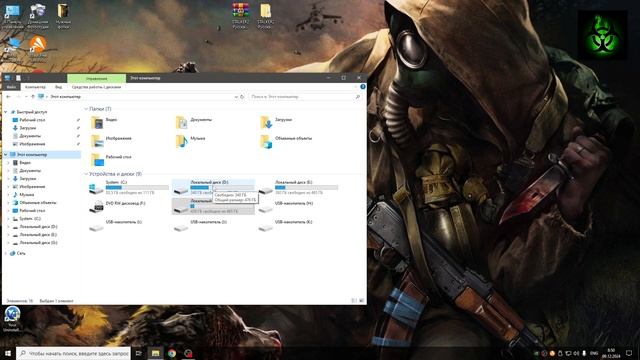Open the Windows Start menu
640x360 pixels.
click(8, 353)
